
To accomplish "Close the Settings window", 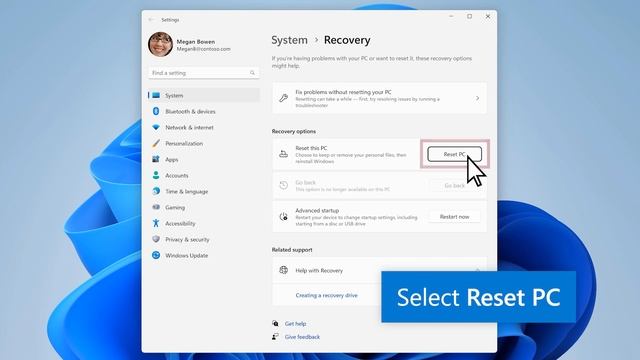I will coord(488,16).
